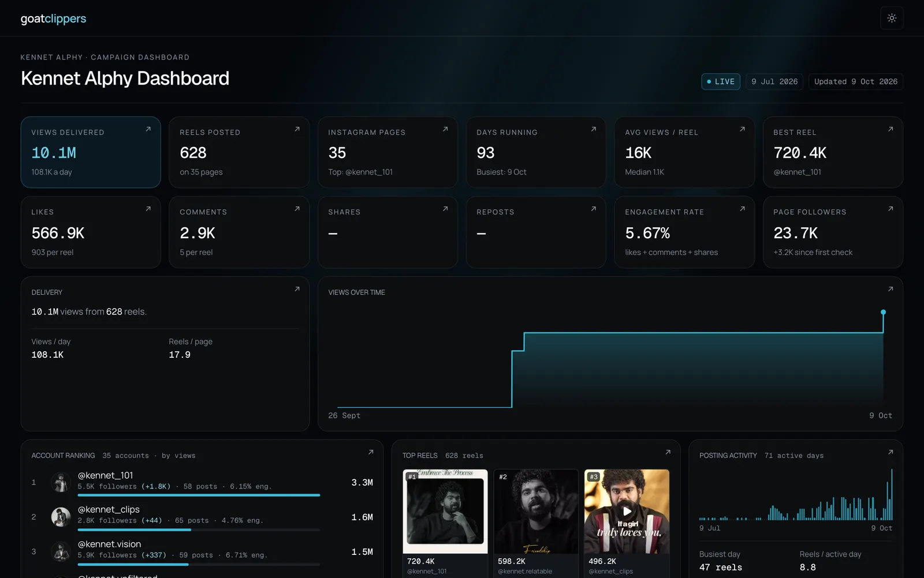Image resolution: width=924 pixels, height=578 pixels.
Task: Click the LIVE status badge
Action: [x=721, y=81]
